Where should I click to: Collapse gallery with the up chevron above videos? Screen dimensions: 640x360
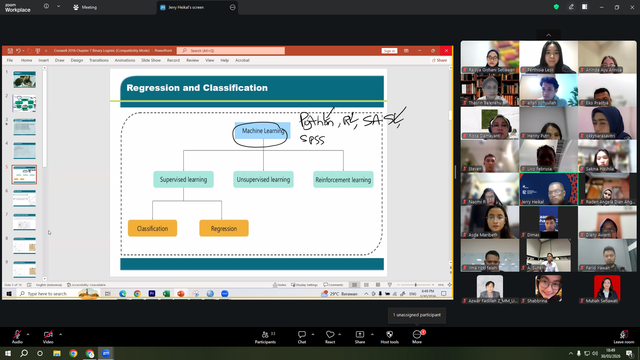click(549, 35)
